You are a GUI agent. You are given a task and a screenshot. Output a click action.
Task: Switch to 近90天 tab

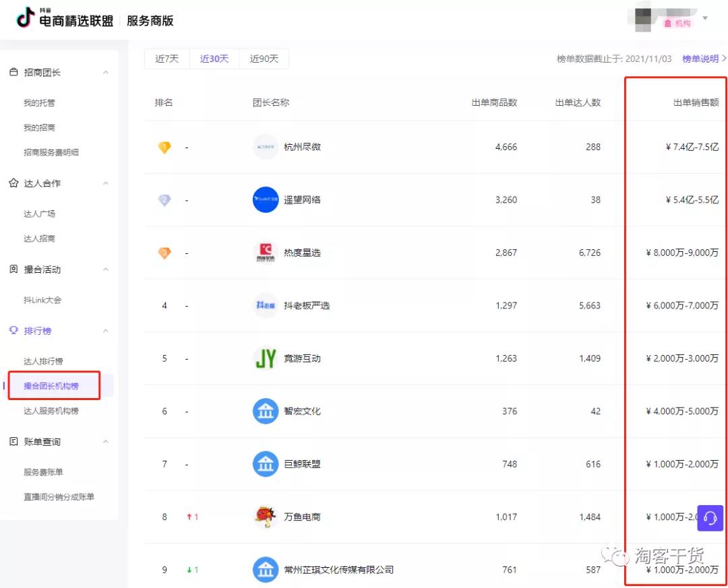point(264,59)
